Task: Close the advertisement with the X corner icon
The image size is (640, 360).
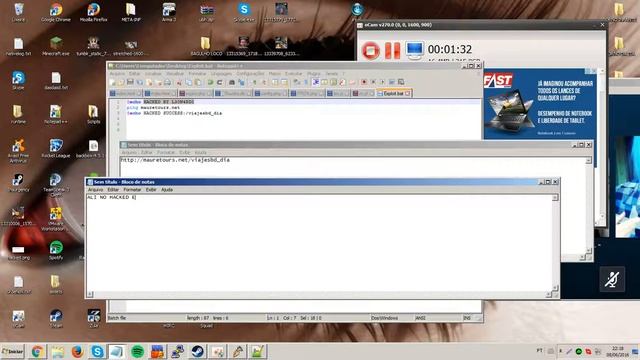Action: coord(593,71)
